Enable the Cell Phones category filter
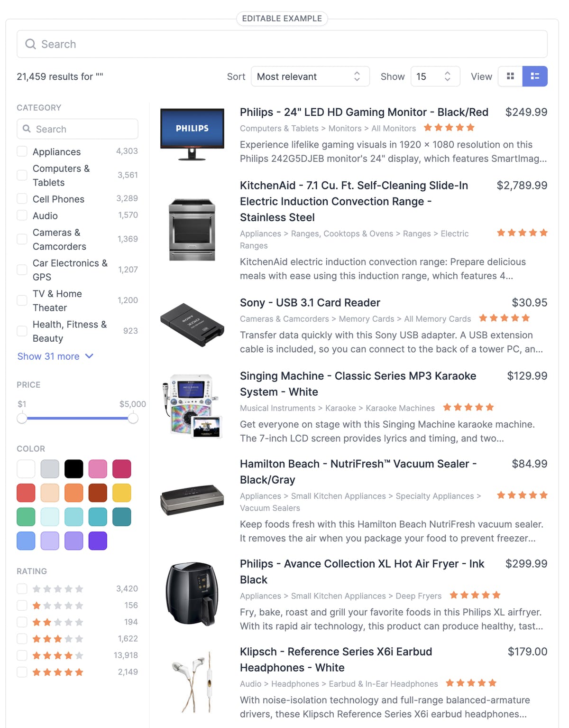 click(22, 198)
